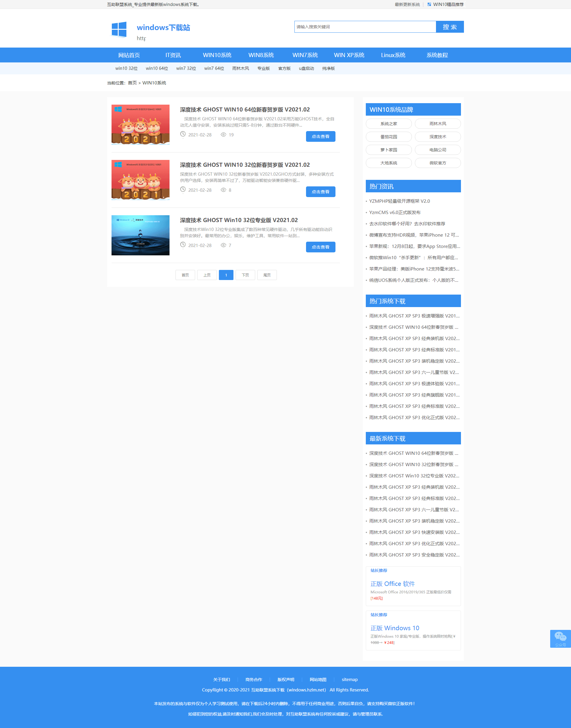The width and height of the screenshot is (571, 728).
Task: Open the 2021 thumbnail of the WIN10 32位新春贺岁版
Action: pyautogui.click(x=140, y=180)
